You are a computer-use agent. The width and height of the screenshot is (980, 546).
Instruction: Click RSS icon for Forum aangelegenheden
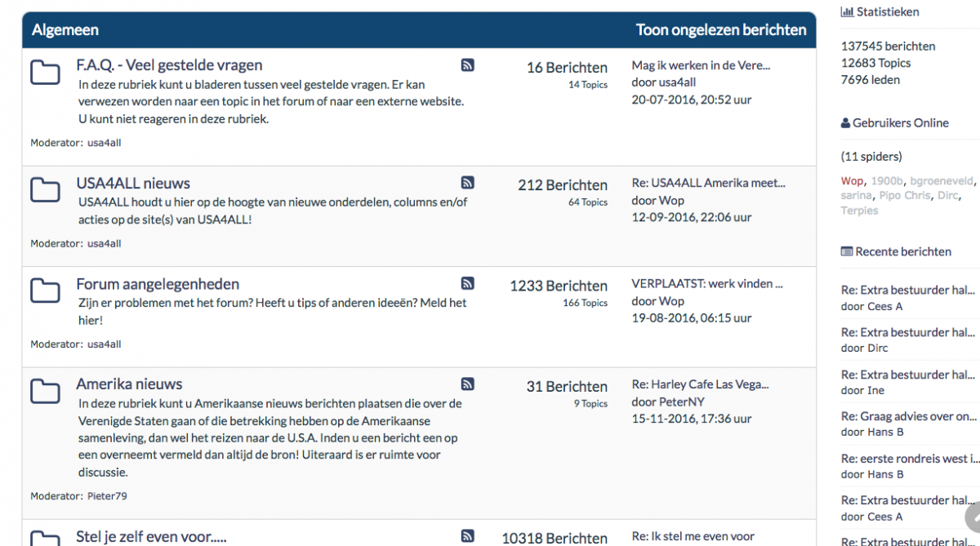tap(468, 283)
